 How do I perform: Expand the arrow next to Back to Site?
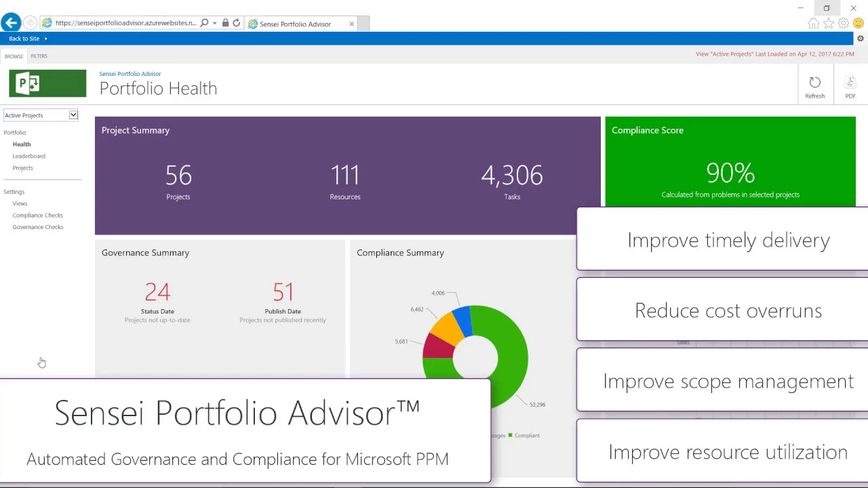[x=45, y=39]
